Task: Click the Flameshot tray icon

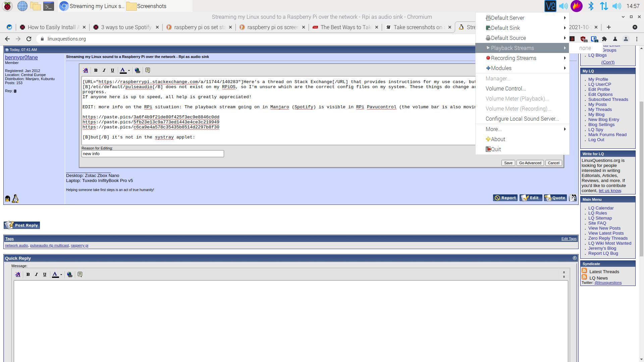Action: pyautogui.click(x=577, y=6)
